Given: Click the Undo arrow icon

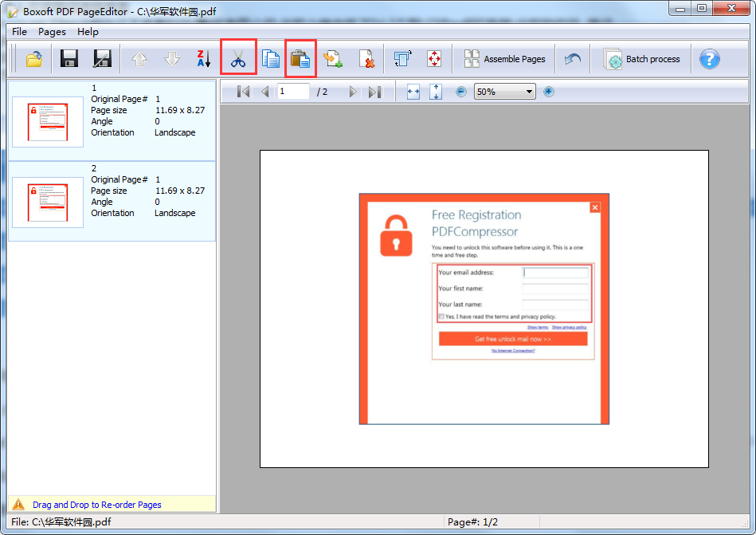Looking at the screenshot, I should [x=572, y=57].
